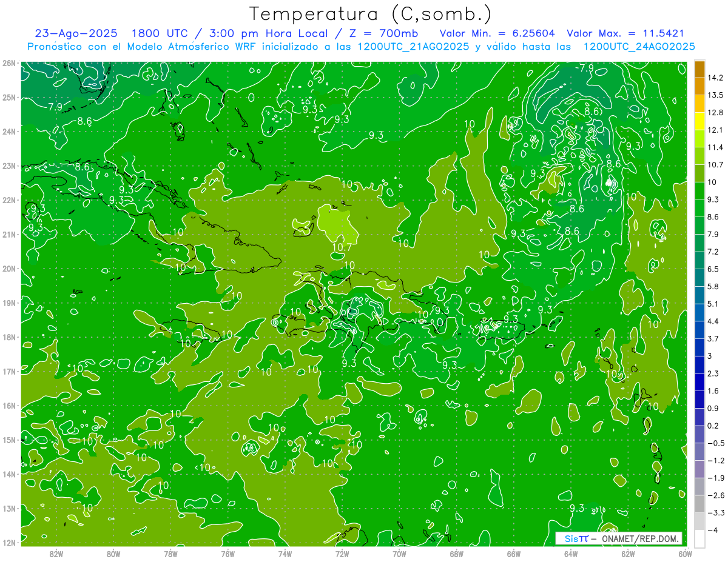Viewport: 728px width, 562px height.
Task: Click longitude axis label "80W"
Action: (x=113, y=553)
